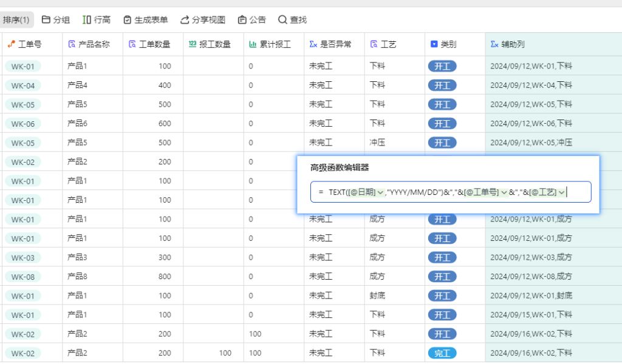Select the 产品6 product name cell
The image size is (622, 364).
[93, 124]
